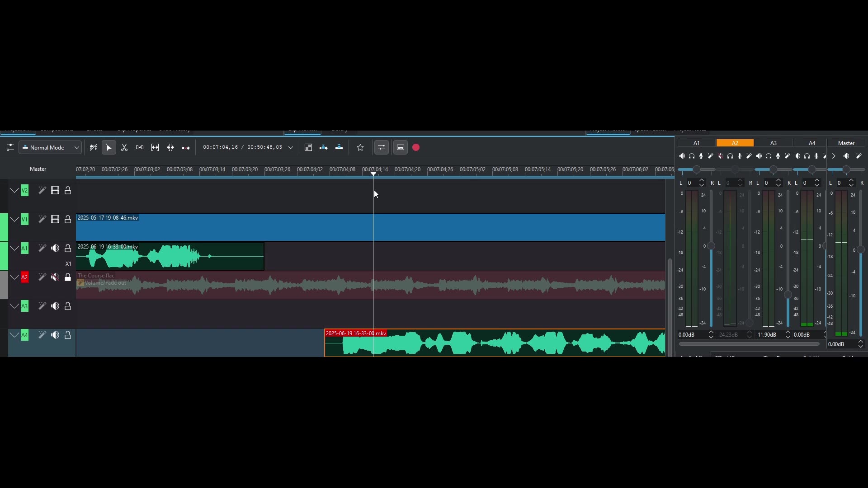Screen dimensions: 868x488
Task: Toggle effects on the V1 track
Action: coord(42,220)
